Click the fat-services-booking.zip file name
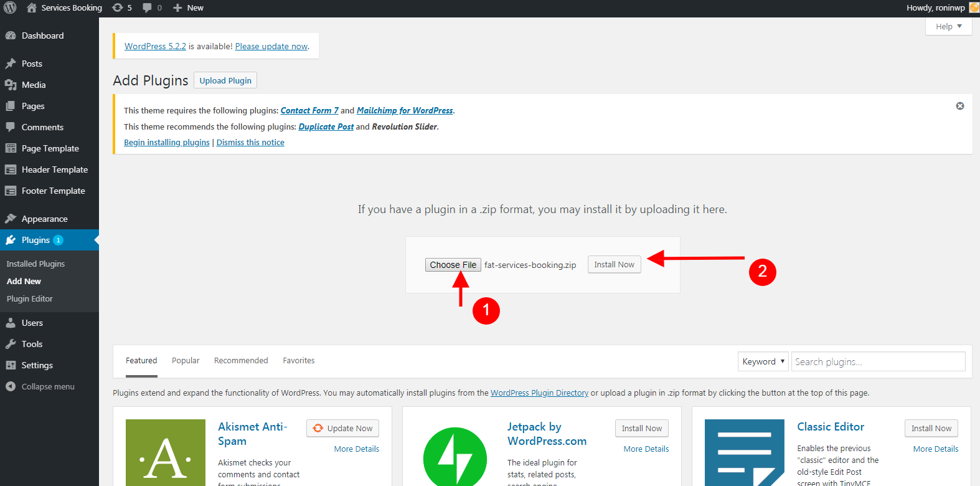980x486 pixels. (x=530, y=265)
